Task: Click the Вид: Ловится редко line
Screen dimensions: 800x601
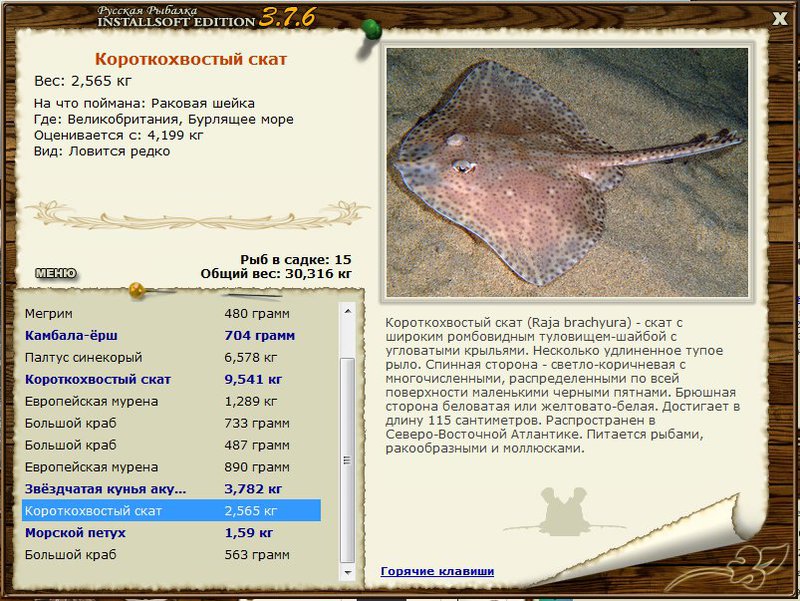Action: [x=102, y=151]
